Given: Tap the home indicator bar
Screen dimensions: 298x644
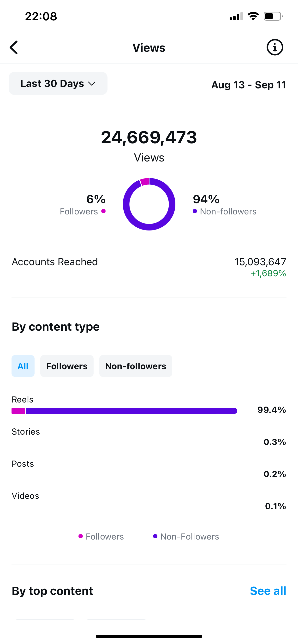Looking at the screenshot, I should click(149, 636).
